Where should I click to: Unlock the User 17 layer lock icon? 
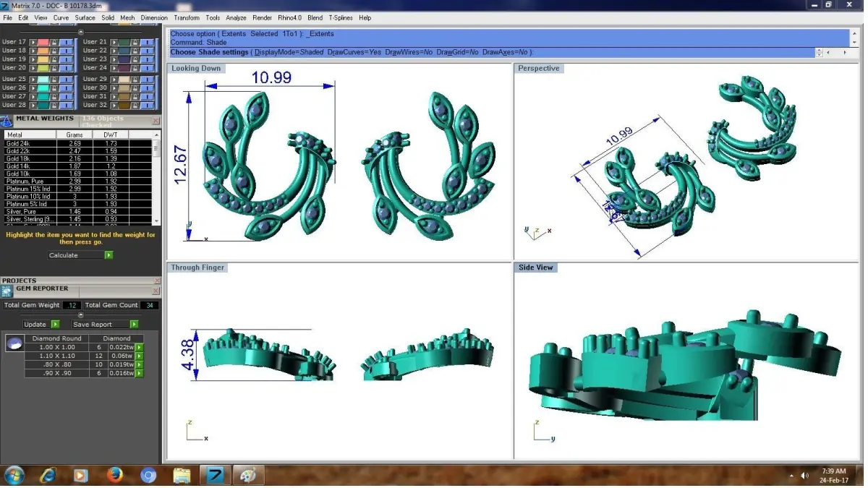pos(54,42)
